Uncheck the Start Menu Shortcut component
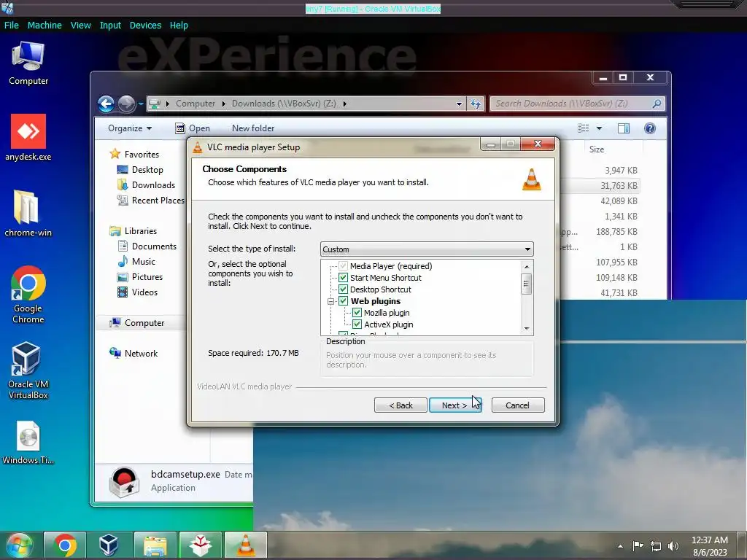The width and height of the screenshot is (747, 560). pyautogui.click(x=343, y=277)
